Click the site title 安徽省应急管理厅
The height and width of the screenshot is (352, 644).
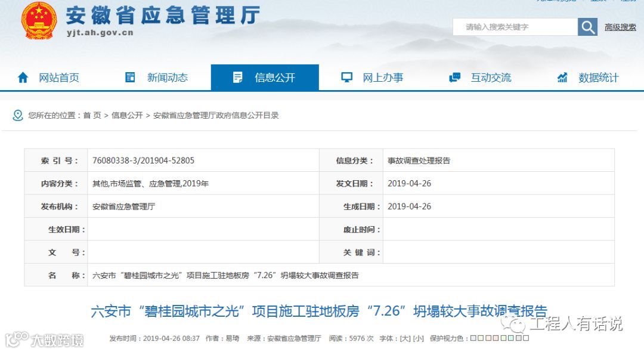[163, 15]
